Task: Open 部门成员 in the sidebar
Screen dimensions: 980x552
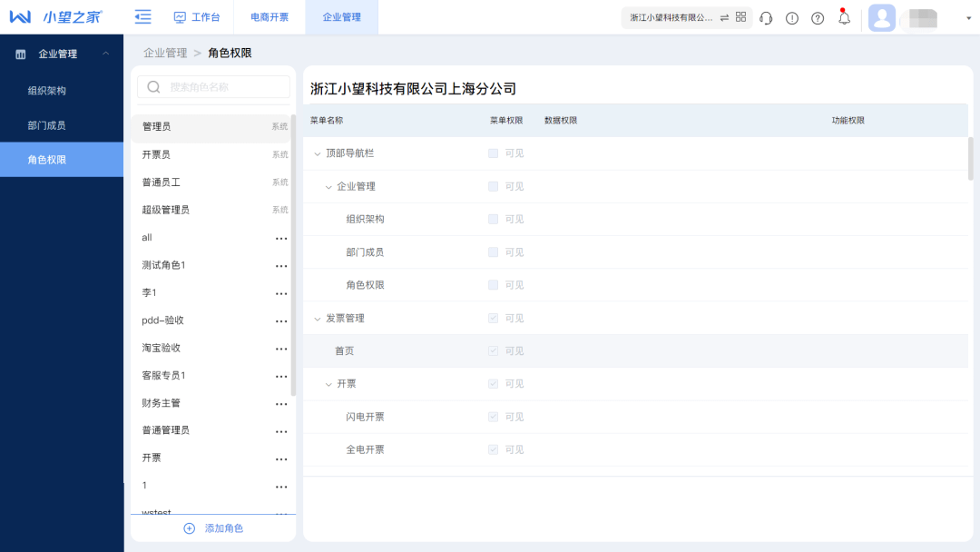Action: pyautogui.click(x=46, y=125)
